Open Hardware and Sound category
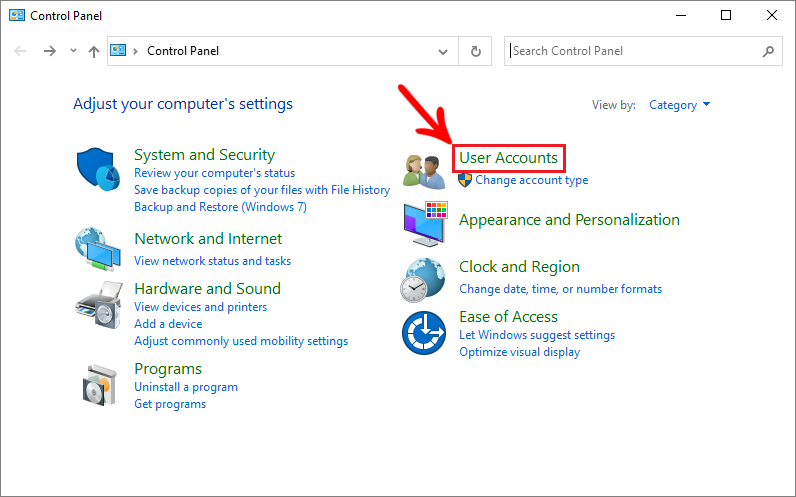Screen dimensions: 796x497 208,288
